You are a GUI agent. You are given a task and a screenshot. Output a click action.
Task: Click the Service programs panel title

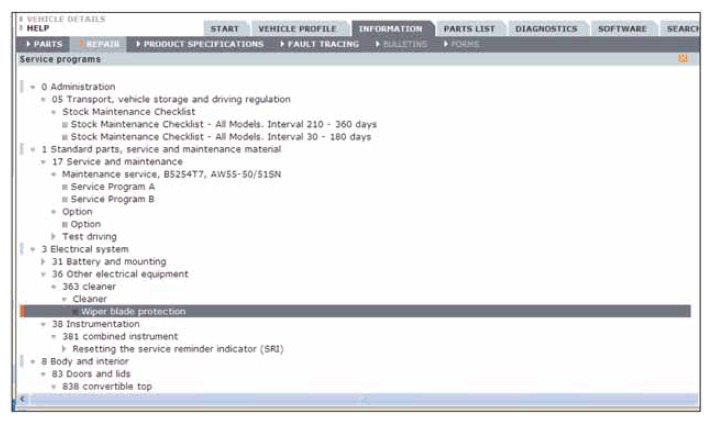60,59
